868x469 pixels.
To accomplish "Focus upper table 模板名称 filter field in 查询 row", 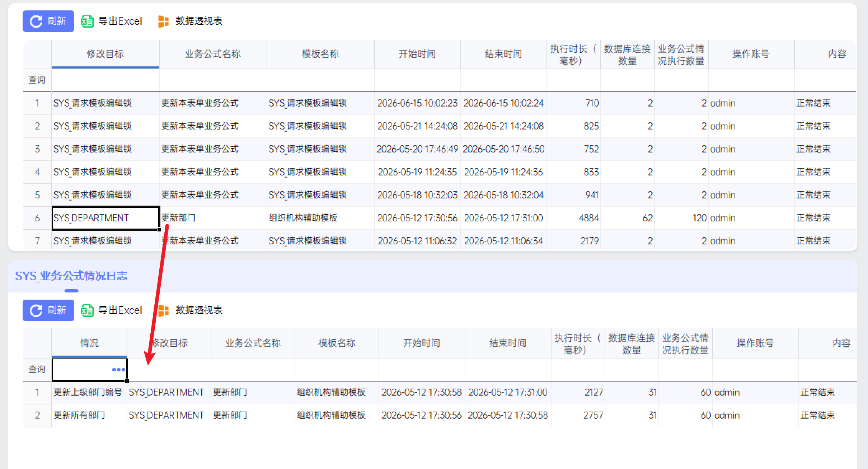I will click(x=321, y=80).
